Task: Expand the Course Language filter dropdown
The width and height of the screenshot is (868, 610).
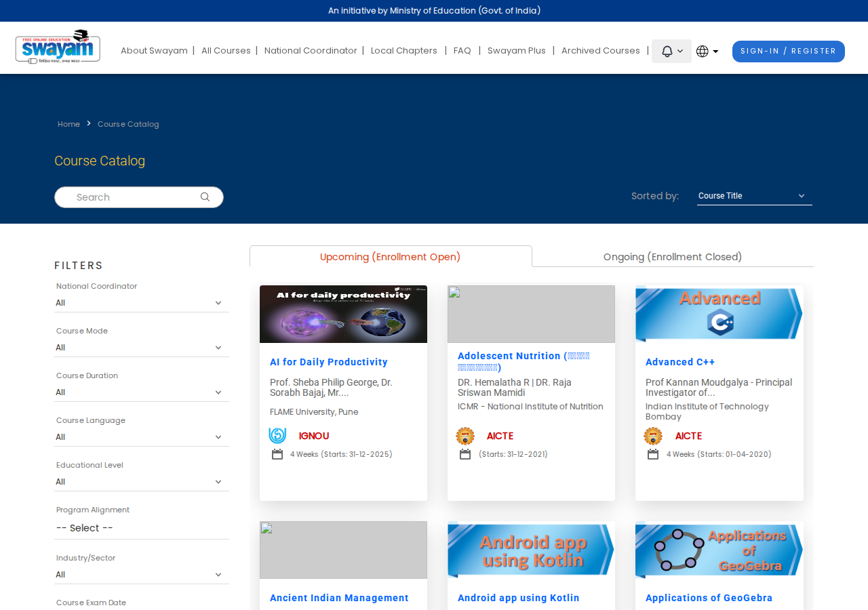Action: click(x=142, y=437)
